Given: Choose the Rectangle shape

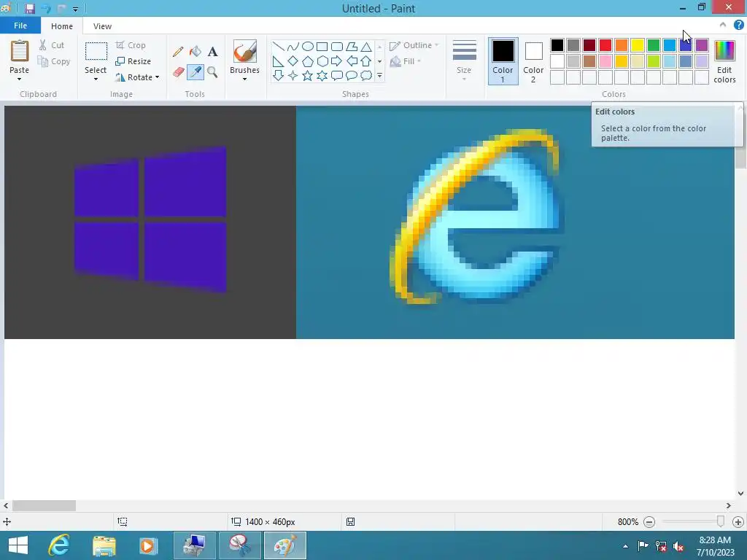Looking at the screenshot, I should coord(322,47).
